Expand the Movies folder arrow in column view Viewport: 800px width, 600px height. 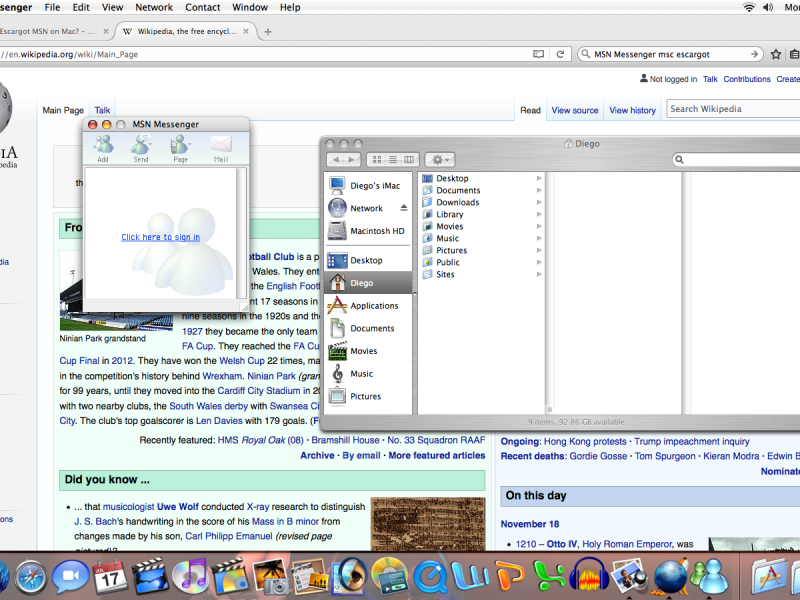click(x=539, y=226)
